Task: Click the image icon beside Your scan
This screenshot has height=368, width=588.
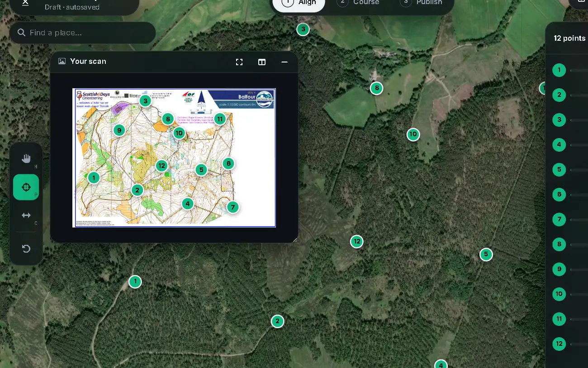Action: (x=62, y=61)
